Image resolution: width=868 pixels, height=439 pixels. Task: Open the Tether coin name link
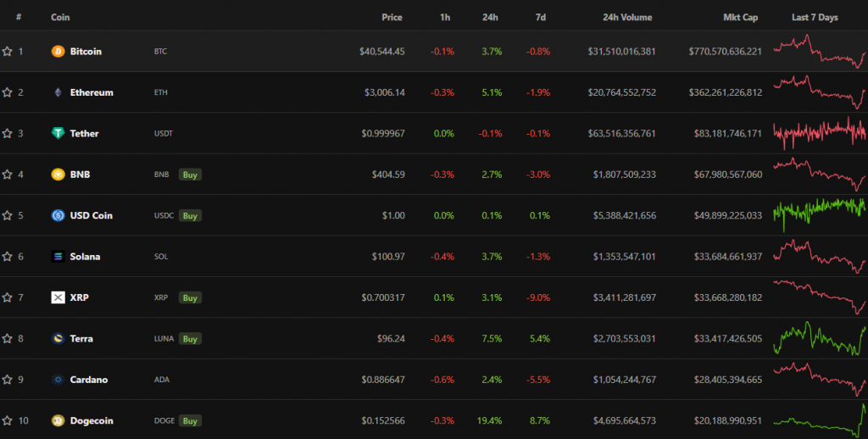84,133
